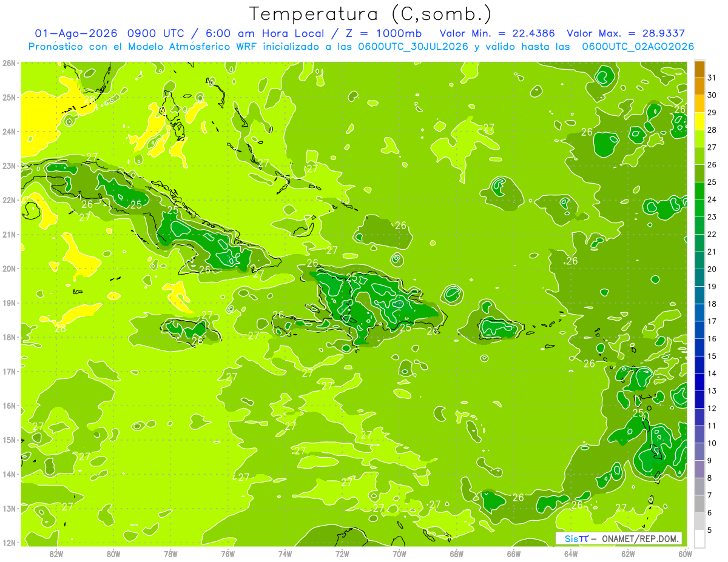Click the 21N latitude axis label

[9, 235]
